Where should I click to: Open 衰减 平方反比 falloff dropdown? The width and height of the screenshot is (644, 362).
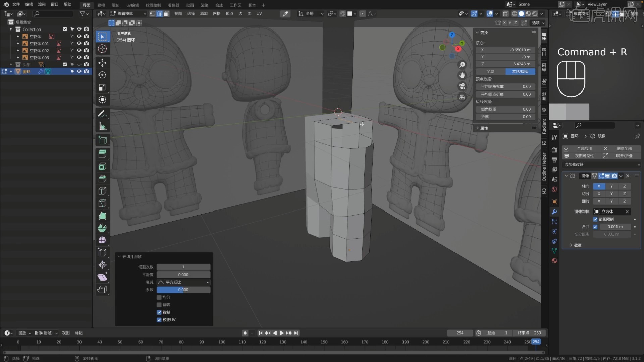(x=183, y=282)
